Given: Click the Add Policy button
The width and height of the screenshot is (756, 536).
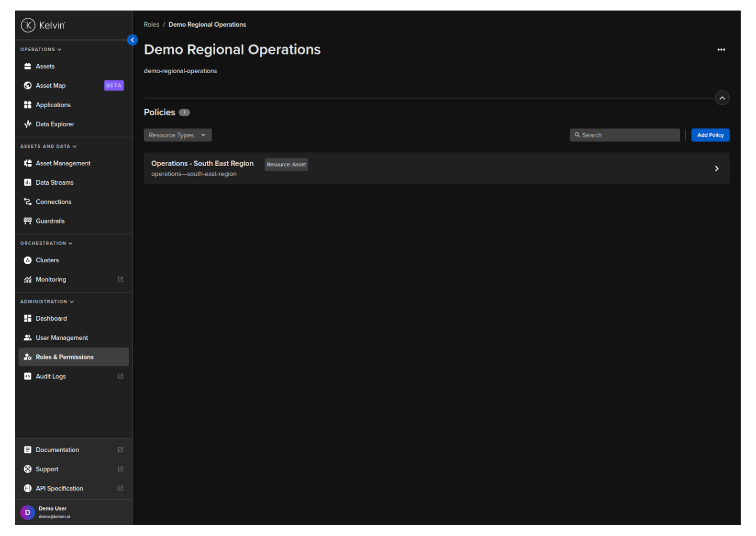Looking at the screenshot, I should [710, 135].
